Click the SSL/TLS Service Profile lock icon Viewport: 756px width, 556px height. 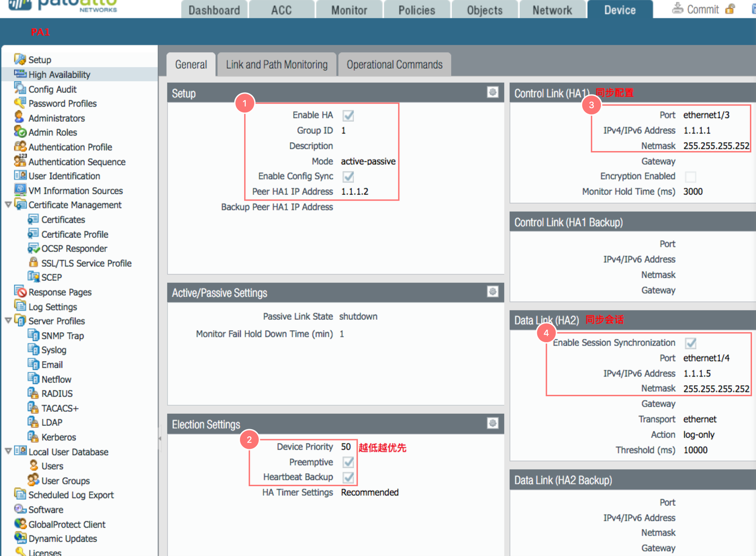tap(33, 263)
